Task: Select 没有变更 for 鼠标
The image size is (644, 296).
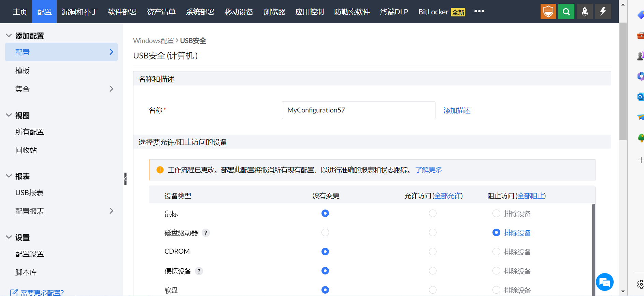Action: (x=325, y=213)
